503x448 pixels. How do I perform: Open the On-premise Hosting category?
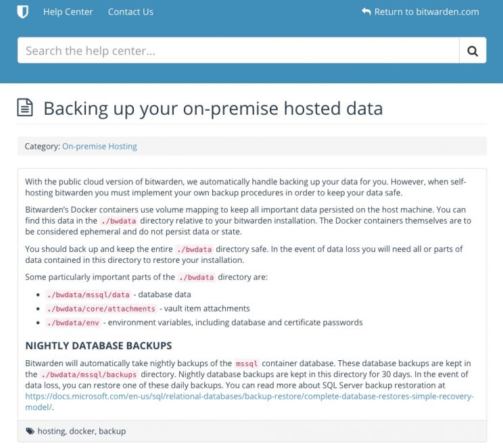(x=99, y=146)
